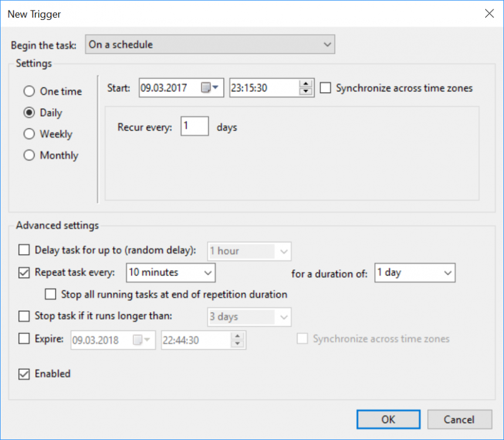Enable Synchronize across time zones for Start
This screenshot has width=504, height=440.
click(326, 88)
